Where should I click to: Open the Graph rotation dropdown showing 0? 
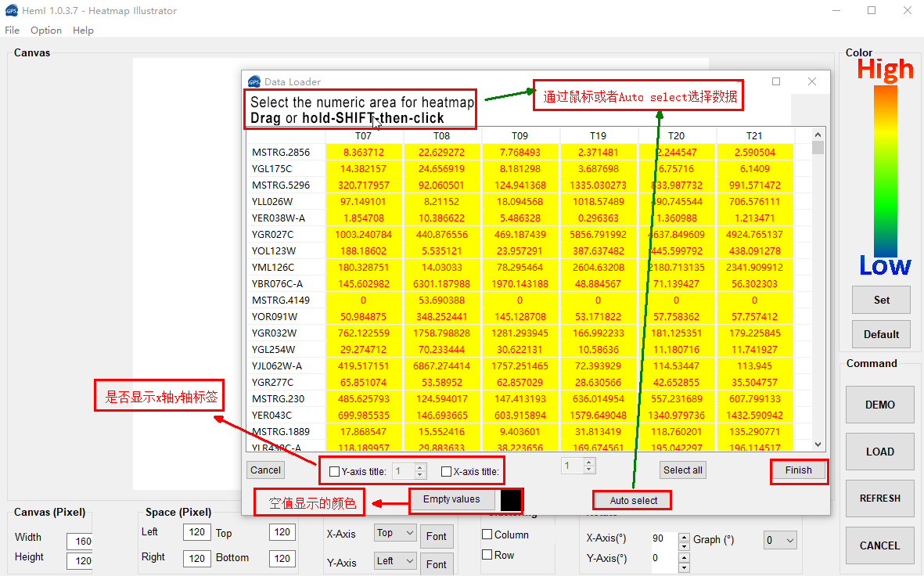point(779,540)
